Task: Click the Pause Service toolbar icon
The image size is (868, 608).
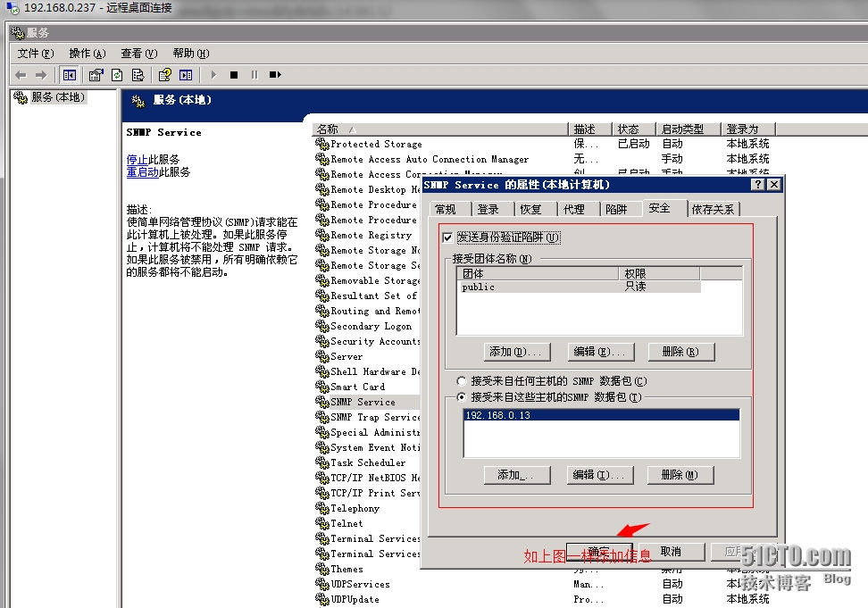Action: click(255, 75)
